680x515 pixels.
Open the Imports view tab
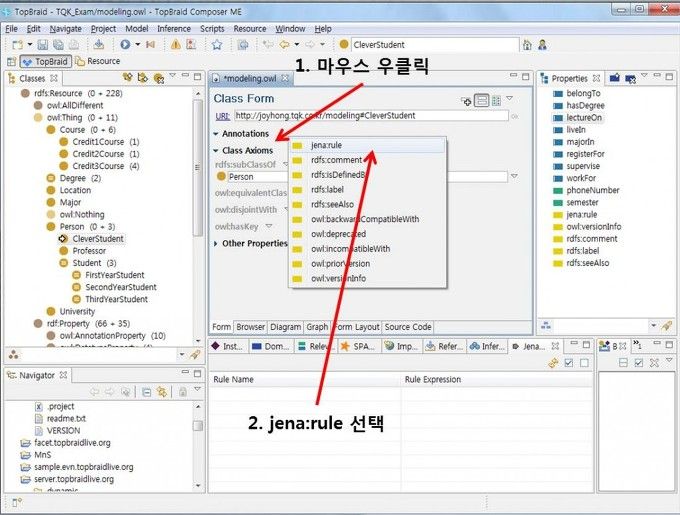(x=402, y=346)
